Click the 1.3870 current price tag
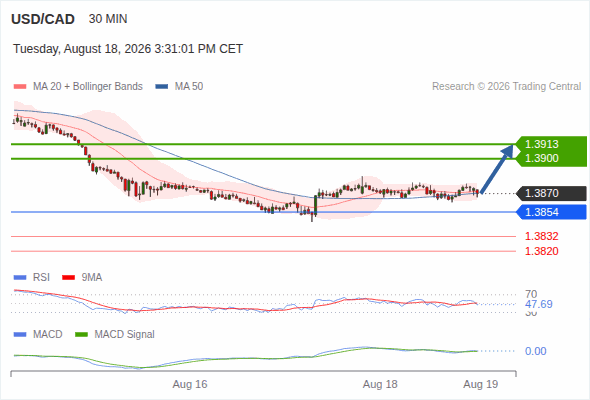Screen dimensions: 590x400 (552, 193)
